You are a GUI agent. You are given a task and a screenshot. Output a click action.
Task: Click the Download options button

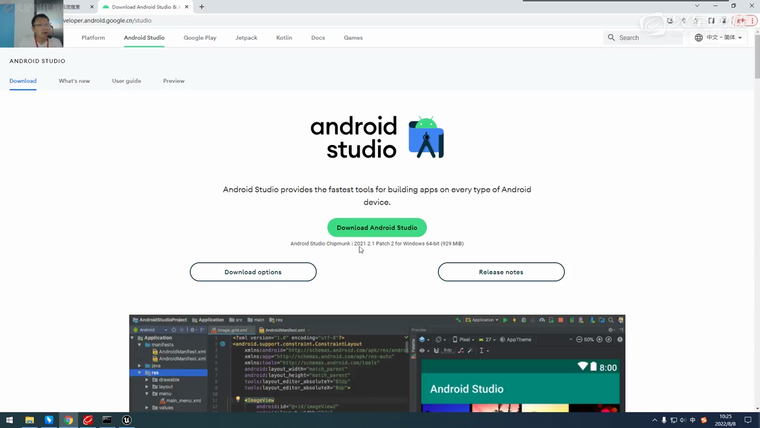(x=253, y=272)
